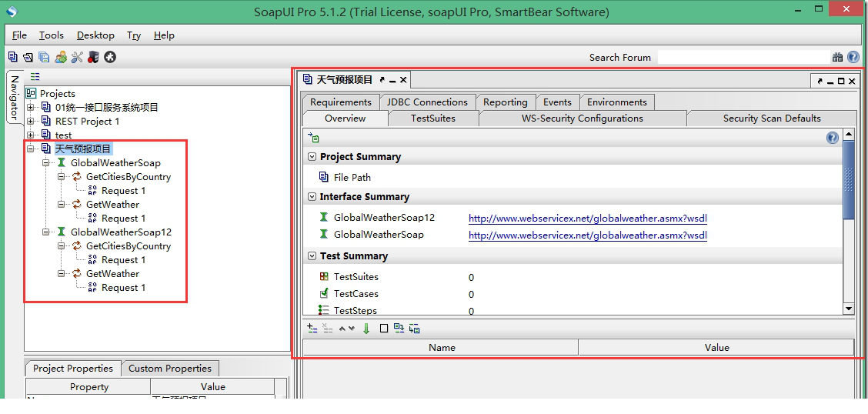Click the clear property values square icon
The height and width of the screenshot is (414, 868).
384,329
